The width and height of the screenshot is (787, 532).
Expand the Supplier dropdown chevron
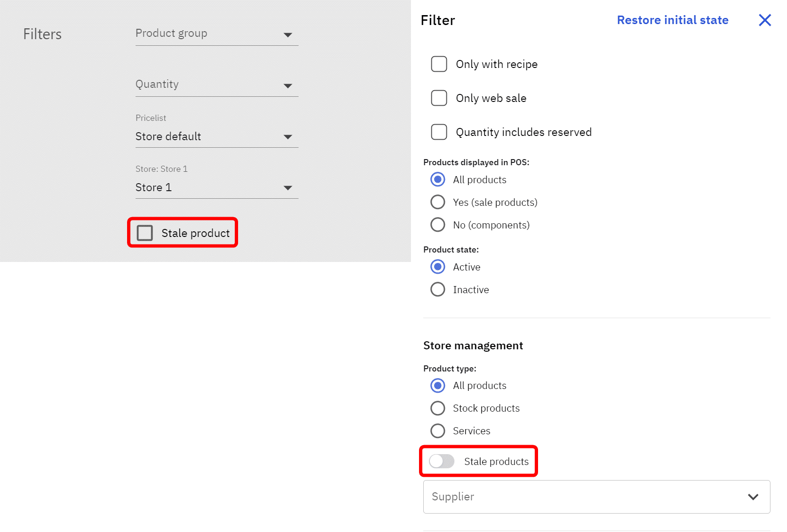pos(753,497)
